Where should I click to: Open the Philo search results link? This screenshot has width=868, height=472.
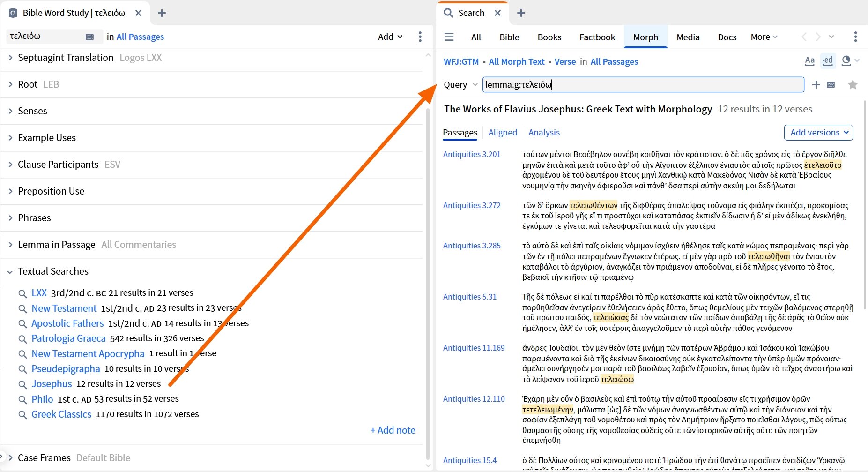(x=42, y=399)
